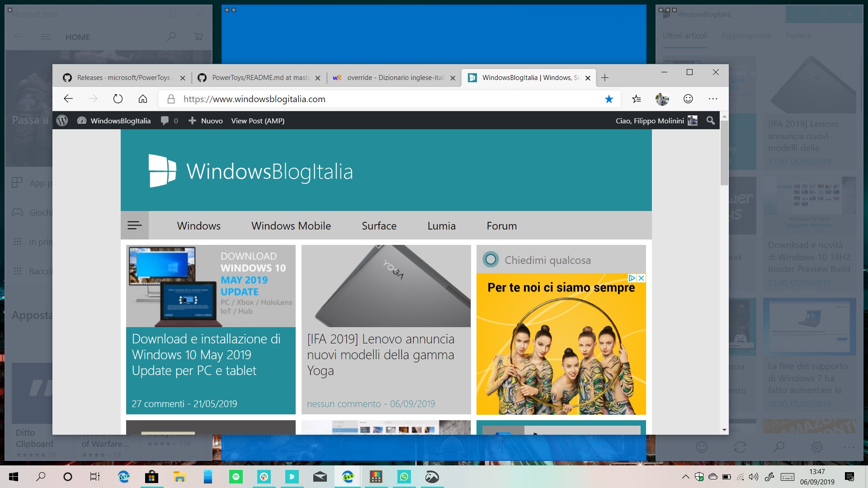Open taskbar search magnifier
Image resolution: width=868 pixels, height=488 pixels.
[41, 477]
